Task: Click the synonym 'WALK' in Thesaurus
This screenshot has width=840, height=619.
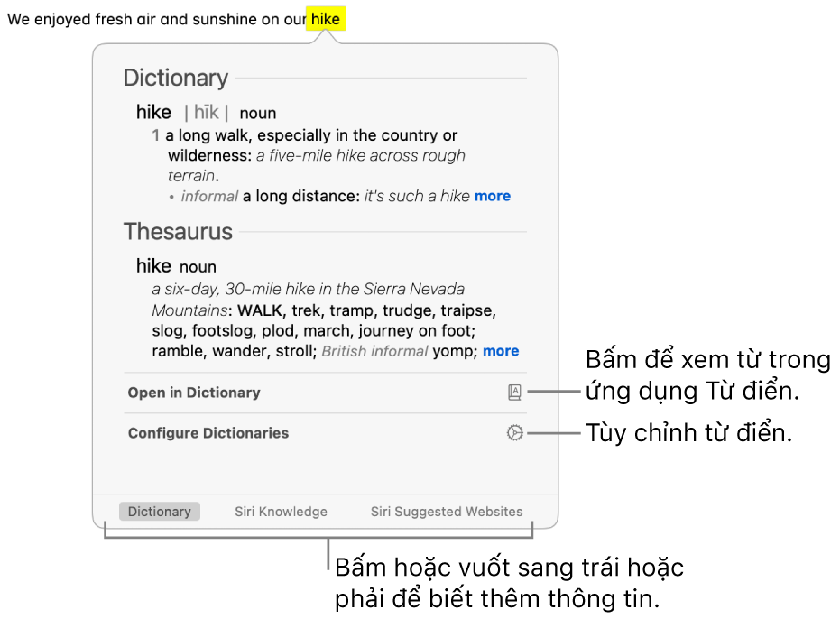Action: [260, 310]
